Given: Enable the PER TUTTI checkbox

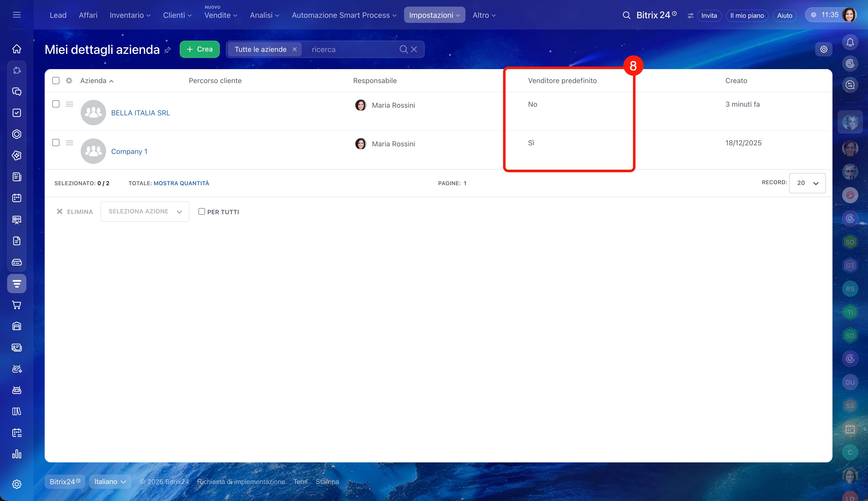Looking at the screenshot, I should point(202,211).
